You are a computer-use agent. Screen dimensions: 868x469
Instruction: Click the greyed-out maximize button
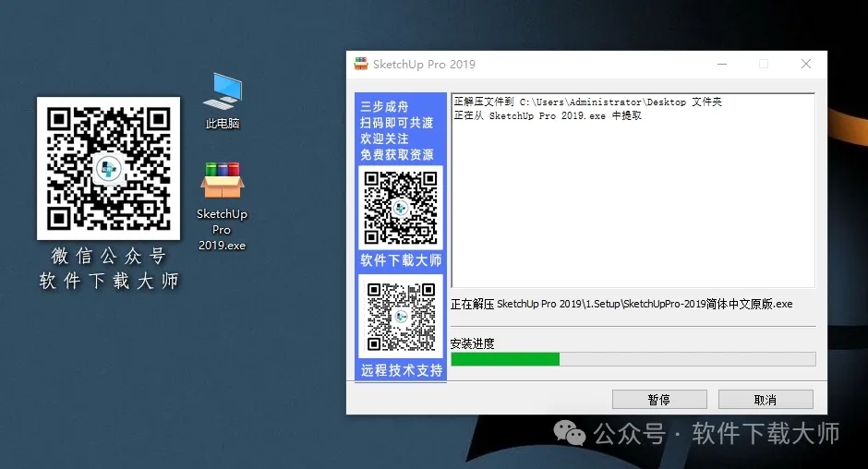tap(764, 65)
